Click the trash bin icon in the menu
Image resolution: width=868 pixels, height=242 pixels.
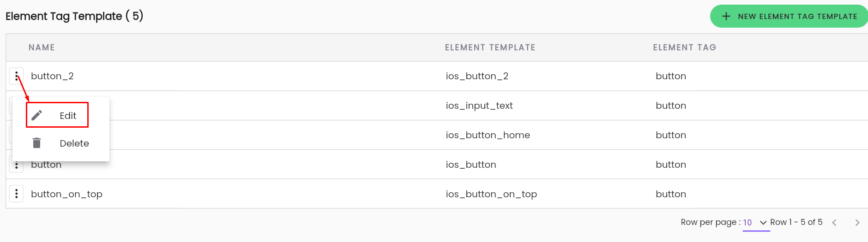coord(37,143)
